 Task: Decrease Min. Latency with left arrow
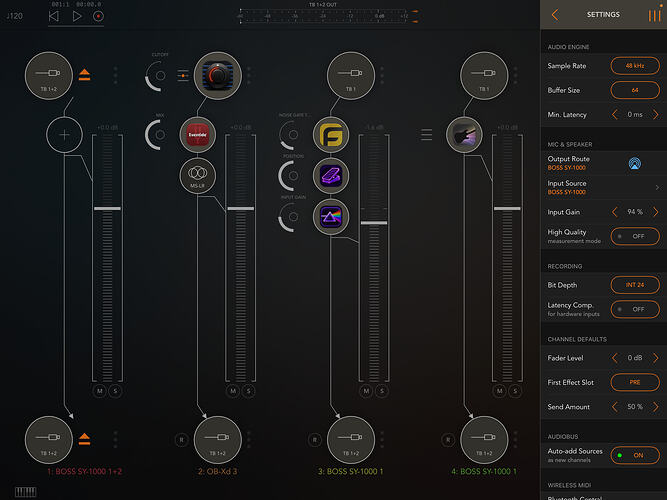(615, 114)
